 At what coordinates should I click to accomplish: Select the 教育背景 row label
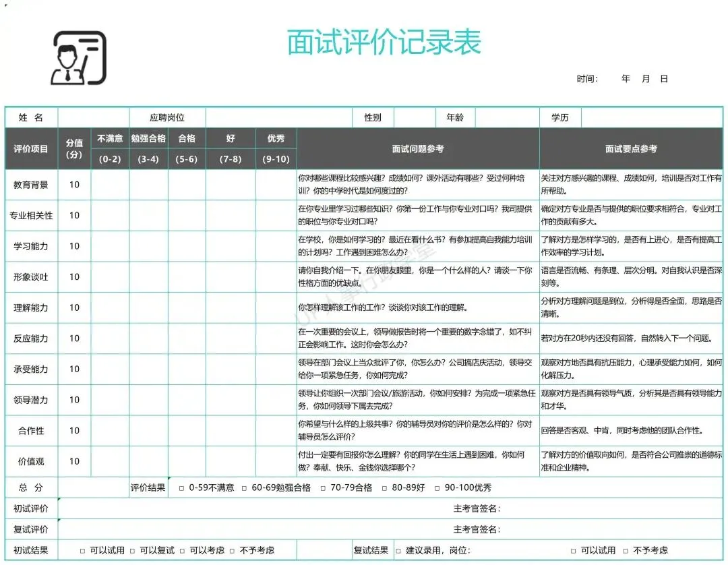(31, 185)
